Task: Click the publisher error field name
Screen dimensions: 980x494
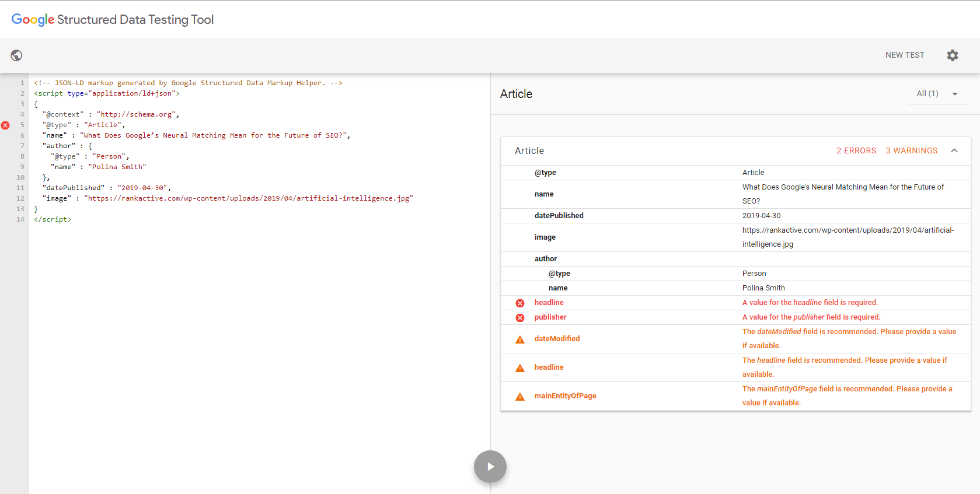Action: click(550, 317)
